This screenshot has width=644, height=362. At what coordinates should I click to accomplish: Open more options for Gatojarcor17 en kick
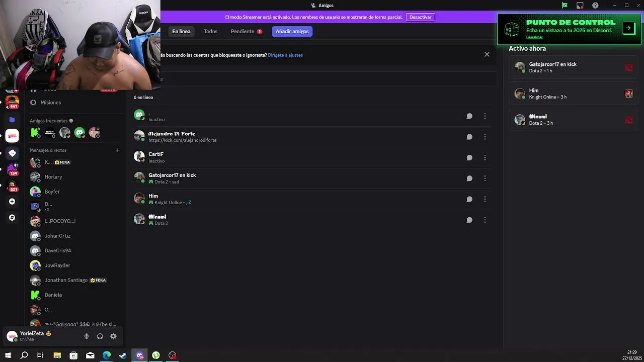pyautogui.click(x=485, y=178)
